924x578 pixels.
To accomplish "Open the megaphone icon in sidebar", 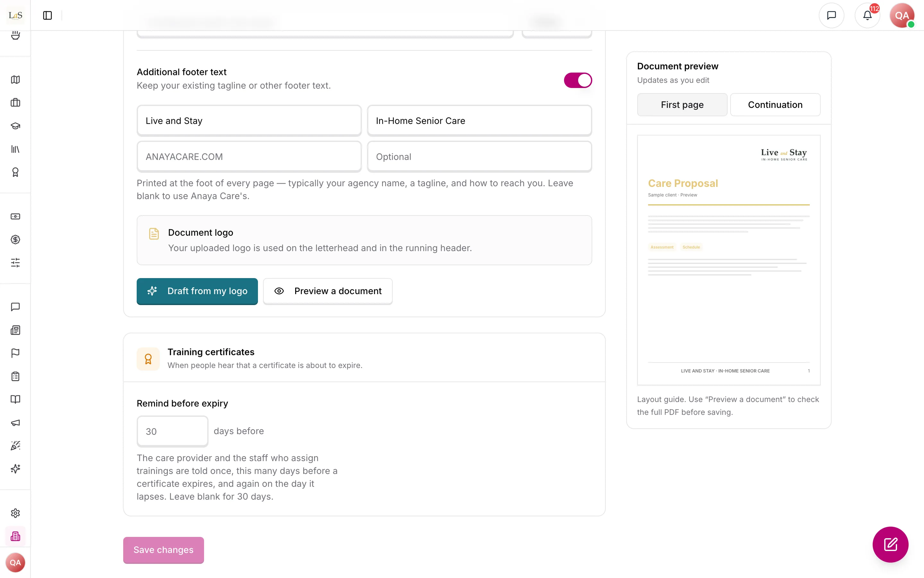I will coord(15,422).
